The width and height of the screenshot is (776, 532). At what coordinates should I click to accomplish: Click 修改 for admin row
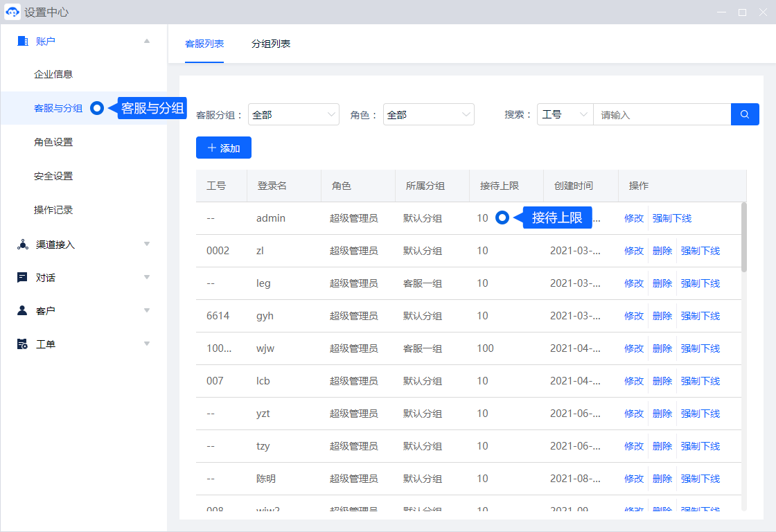[x=634, y=218]
